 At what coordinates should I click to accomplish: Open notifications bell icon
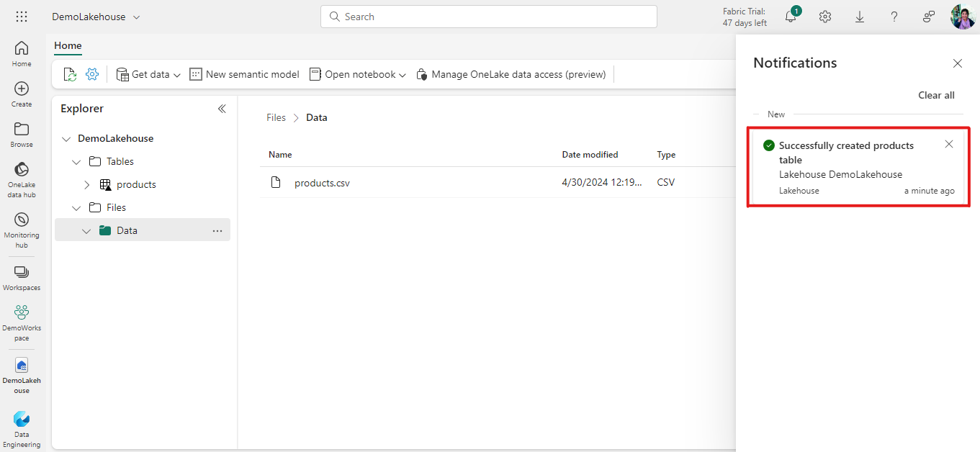791,17
